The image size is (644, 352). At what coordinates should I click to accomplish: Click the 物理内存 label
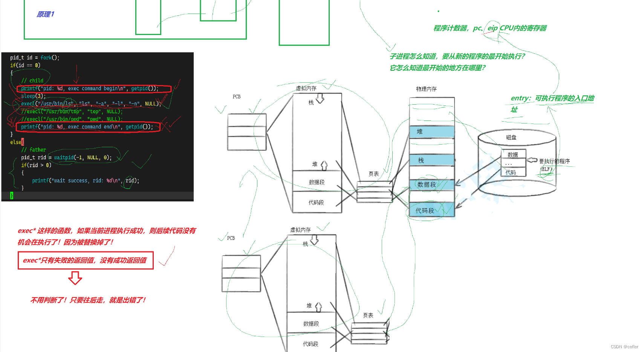tap(426, 89)
